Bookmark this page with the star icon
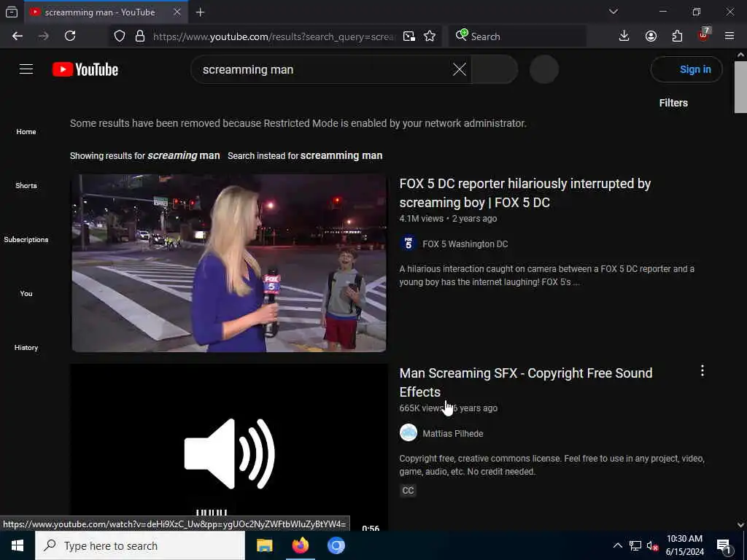Screen dimensions: 747x560 [x=430, y=36]
